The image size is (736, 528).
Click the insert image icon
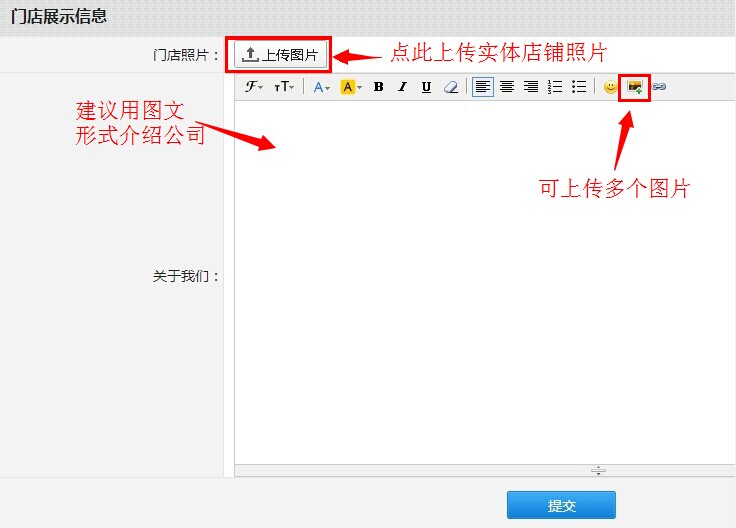[635, 87]
